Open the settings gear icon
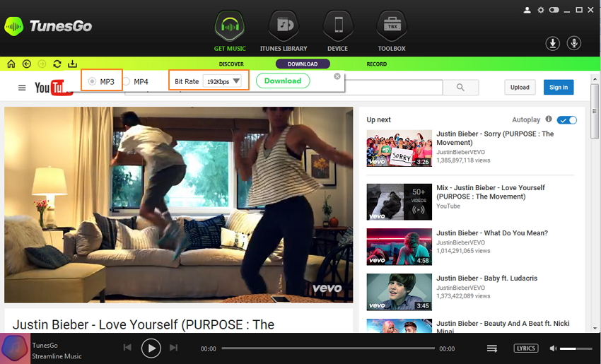Screen dimensions: 601x364 tap(541, 10)
